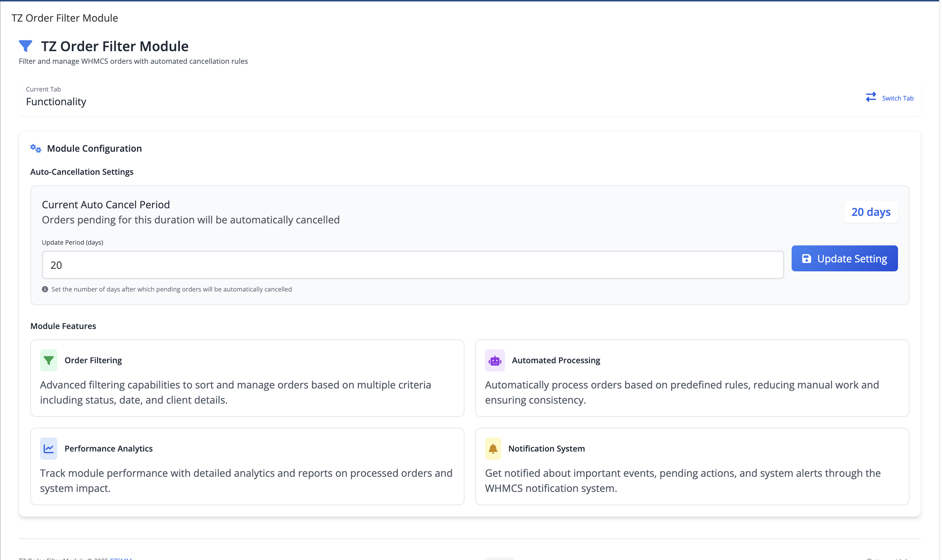Select the Performance Analytics feature card

[247, 466]
